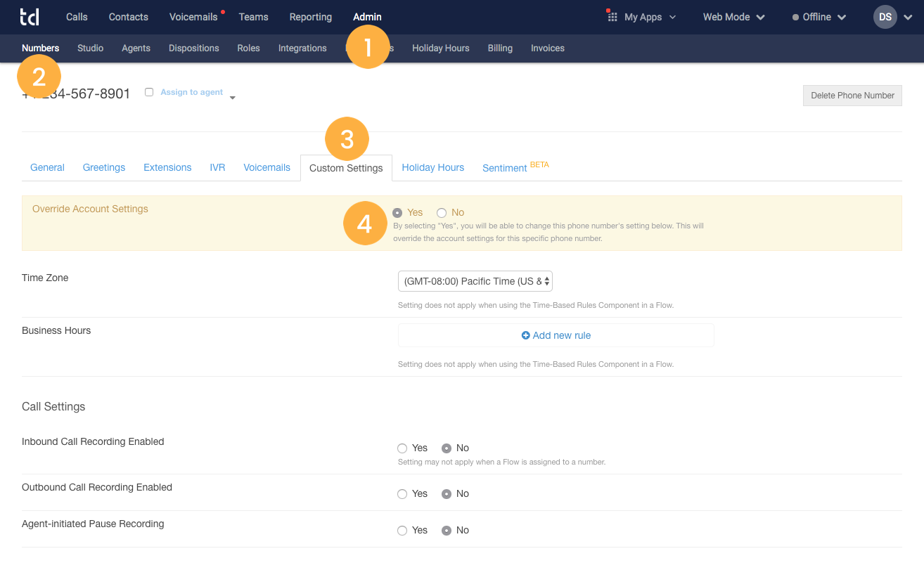Select No for Override Account Settings
The width and height of the screenshot is (924, 570).
pyautogui.click(x=442, y=213)
